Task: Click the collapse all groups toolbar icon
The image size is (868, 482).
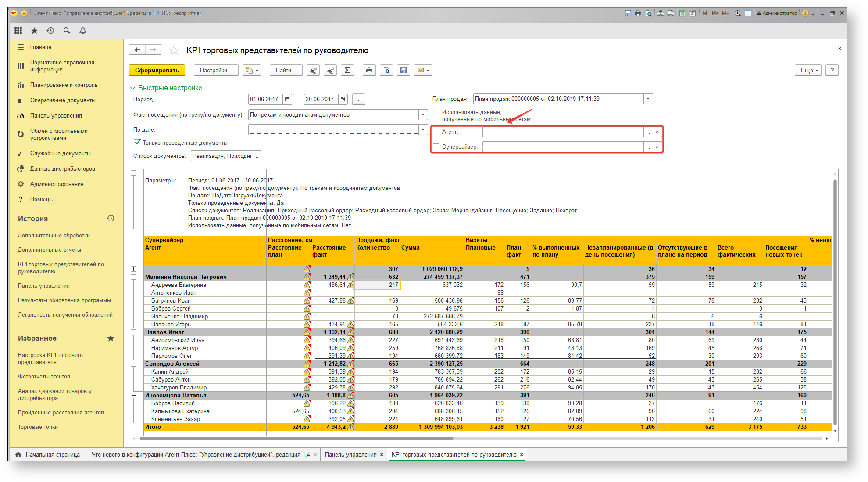Action: coord(313,70)
